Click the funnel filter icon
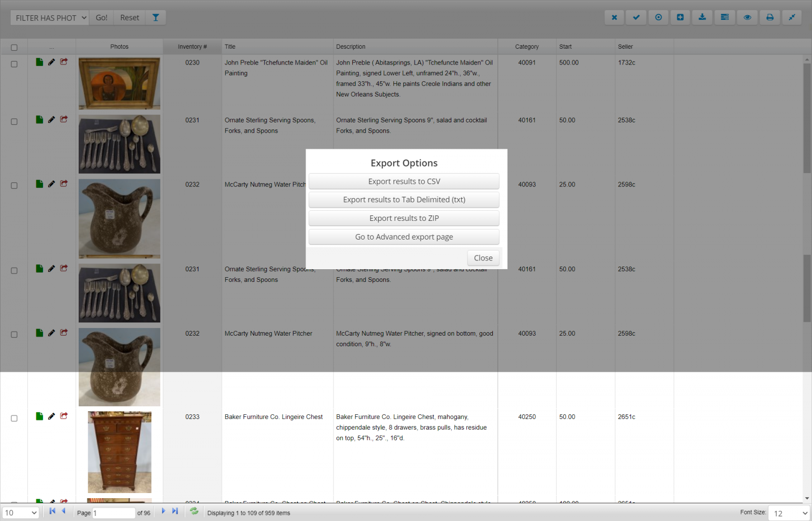 156,18
